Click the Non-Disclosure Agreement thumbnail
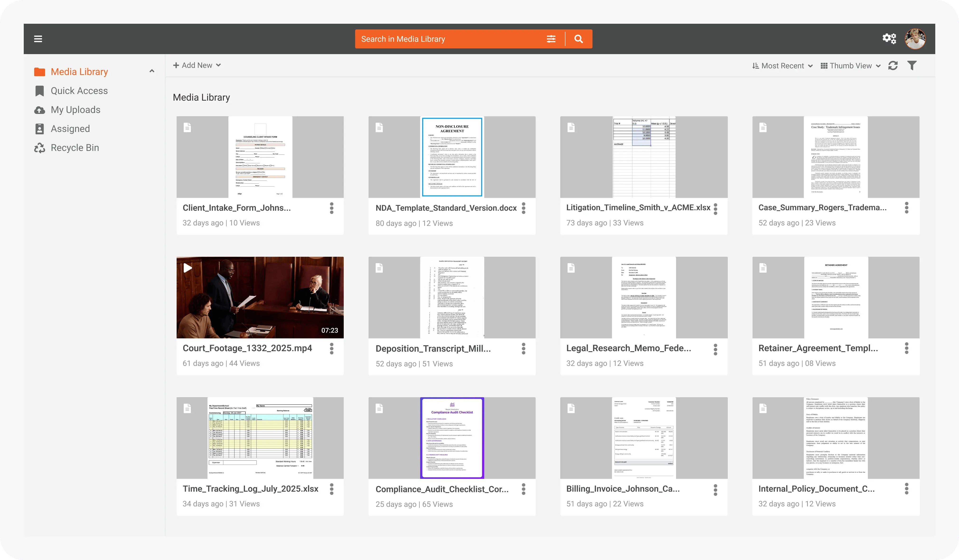This screenshot has width=959, height=560. pos(452,157)
